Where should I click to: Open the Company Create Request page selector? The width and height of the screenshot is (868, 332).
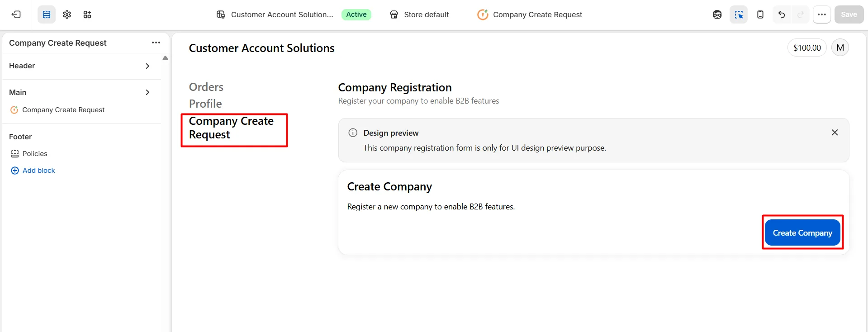point(530,14)
